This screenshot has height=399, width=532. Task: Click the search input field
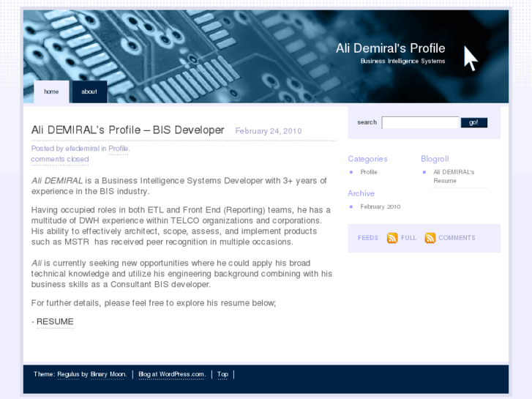[x=420, y=122]
